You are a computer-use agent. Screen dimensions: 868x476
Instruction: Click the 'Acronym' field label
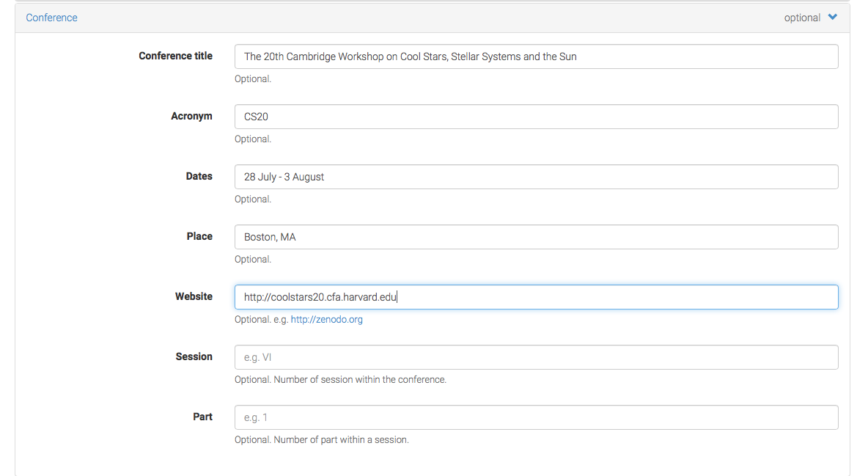tap(191, 116)
